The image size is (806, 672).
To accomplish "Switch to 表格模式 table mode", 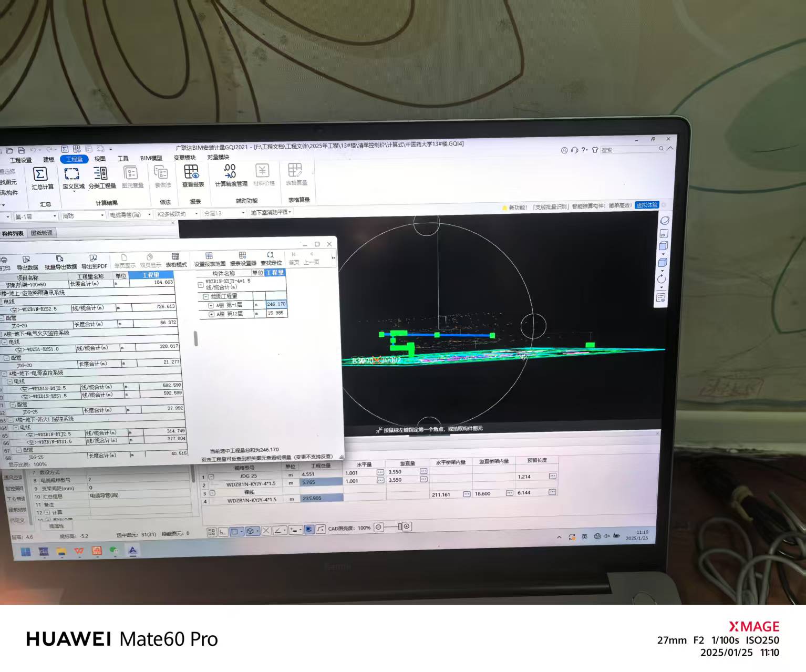I will pos(176,260).
